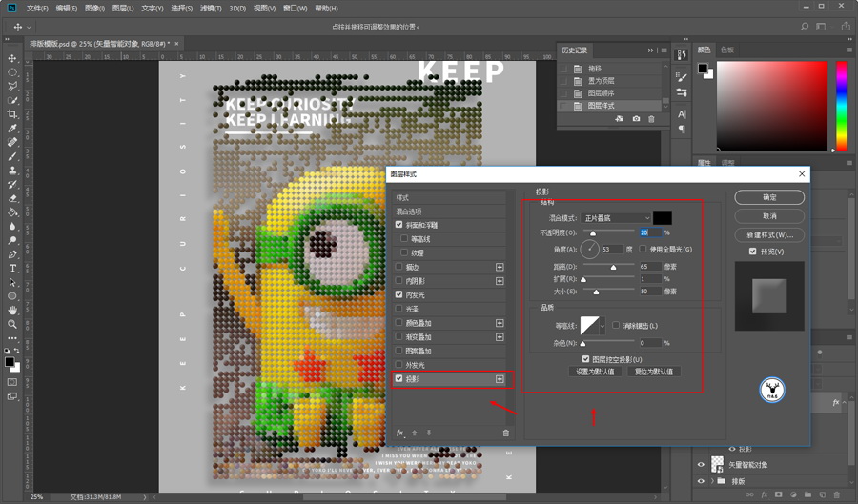Add another 颜色叠加 effect with plus button
The height and width of the screenshot is (504, 858).
point(500,323)
